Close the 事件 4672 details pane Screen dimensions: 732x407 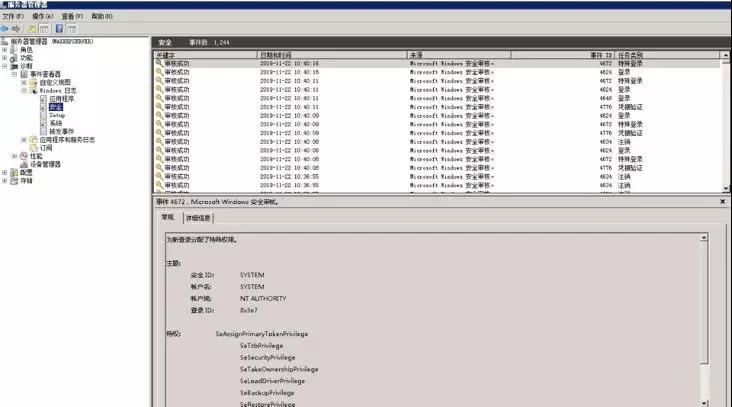[723, 202]
